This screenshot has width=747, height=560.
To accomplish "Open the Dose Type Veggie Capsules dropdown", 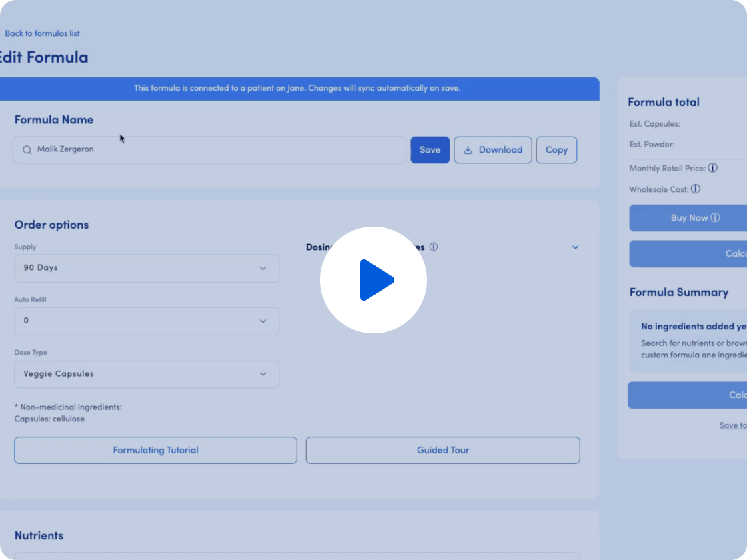I will (147, 374).
